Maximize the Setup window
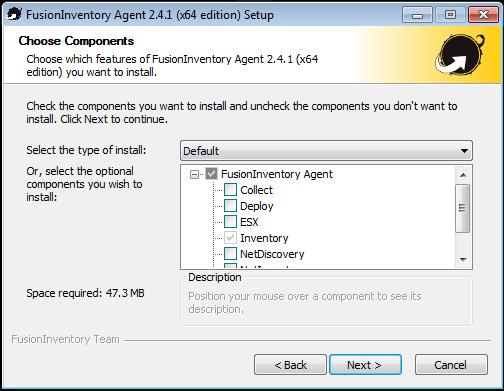 pos(450,15)
